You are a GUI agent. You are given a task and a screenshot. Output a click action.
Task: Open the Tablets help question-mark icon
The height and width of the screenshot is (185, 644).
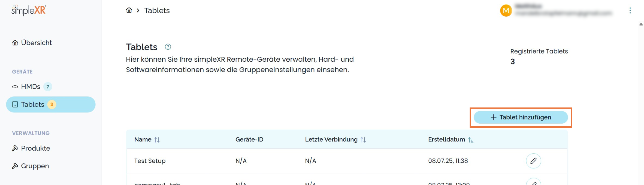tap(168, 47)
